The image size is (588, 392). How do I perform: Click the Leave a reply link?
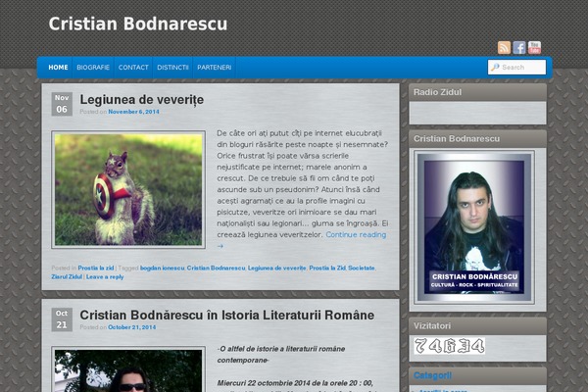(105, 276)
